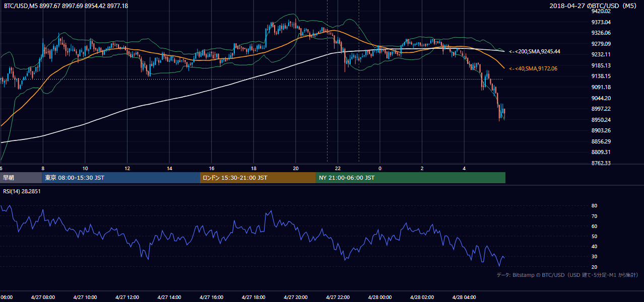Click the 4/27 14:00 bottom date label
This screenshot has height=302, width=644.
click(x=169, y=297)
